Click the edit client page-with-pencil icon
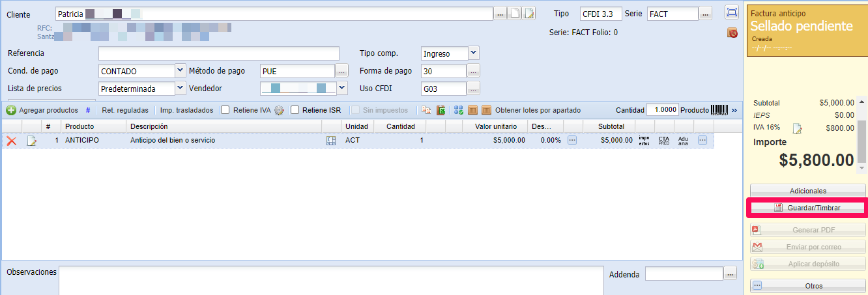The height and width of the screenshot is (295, 868). click(528, 14)
